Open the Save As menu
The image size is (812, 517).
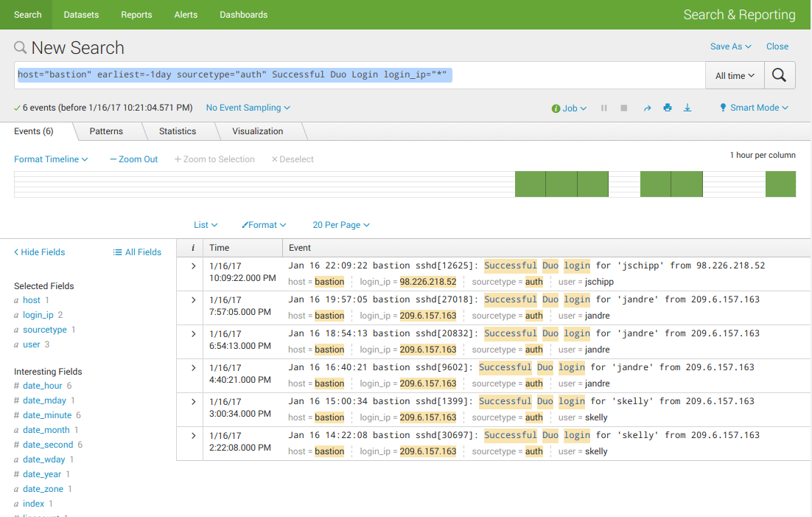click(730, 46)
